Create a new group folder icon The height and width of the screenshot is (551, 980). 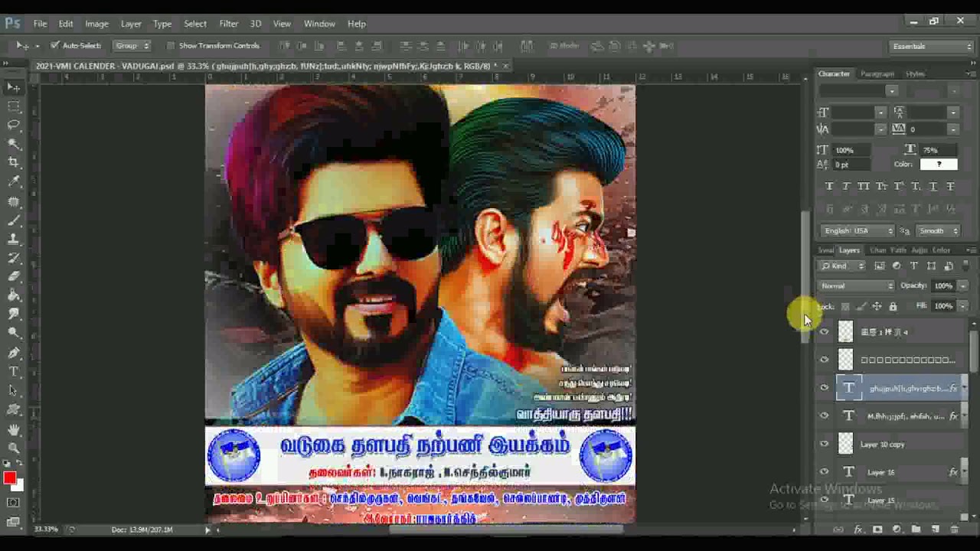tap(916, 530)
